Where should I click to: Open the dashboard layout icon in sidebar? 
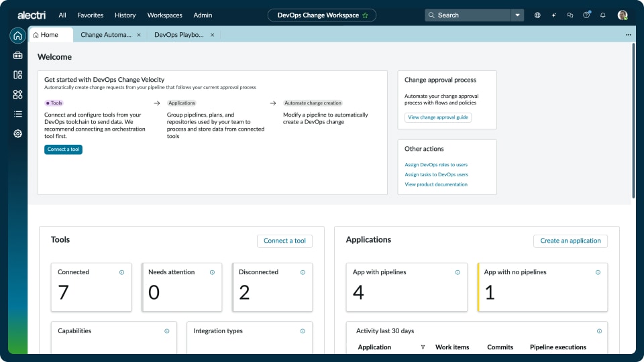(x=17, y=74)
